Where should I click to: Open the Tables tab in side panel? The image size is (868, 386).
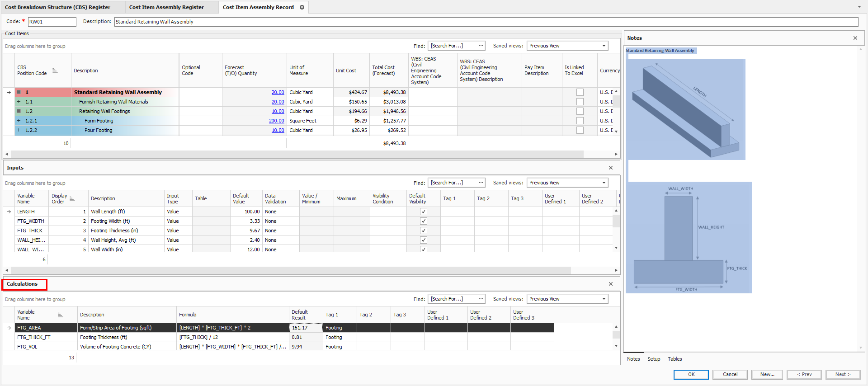675,359
